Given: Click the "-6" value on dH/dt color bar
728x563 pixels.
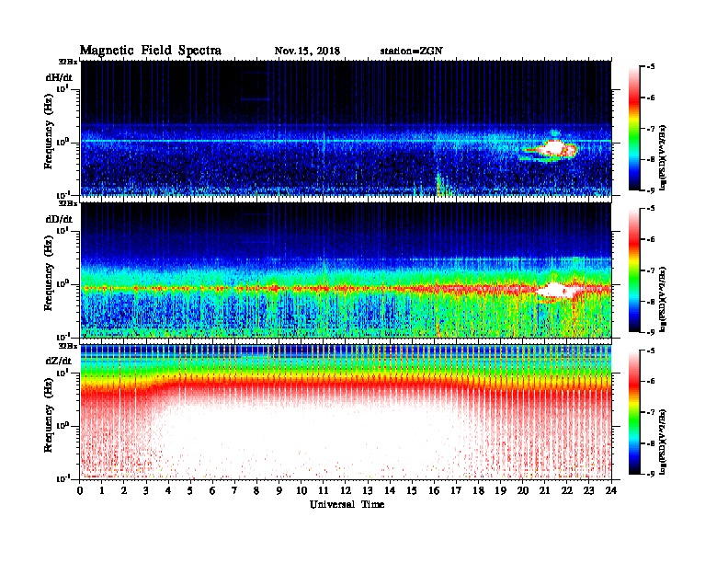Looking at the screenshot, I should click(x=651, y=98).
